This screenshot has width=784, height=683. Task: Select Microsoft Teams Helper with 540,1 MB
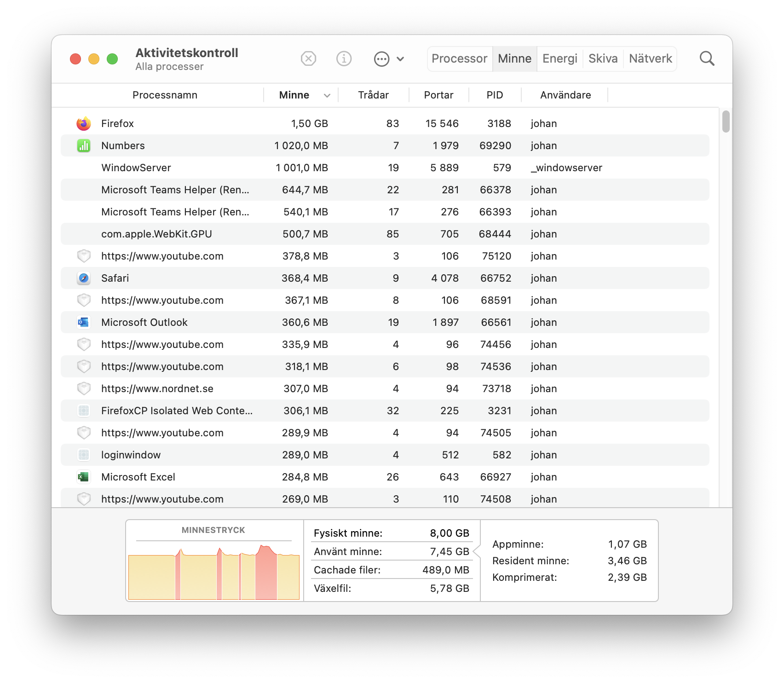tap(175, 212)
